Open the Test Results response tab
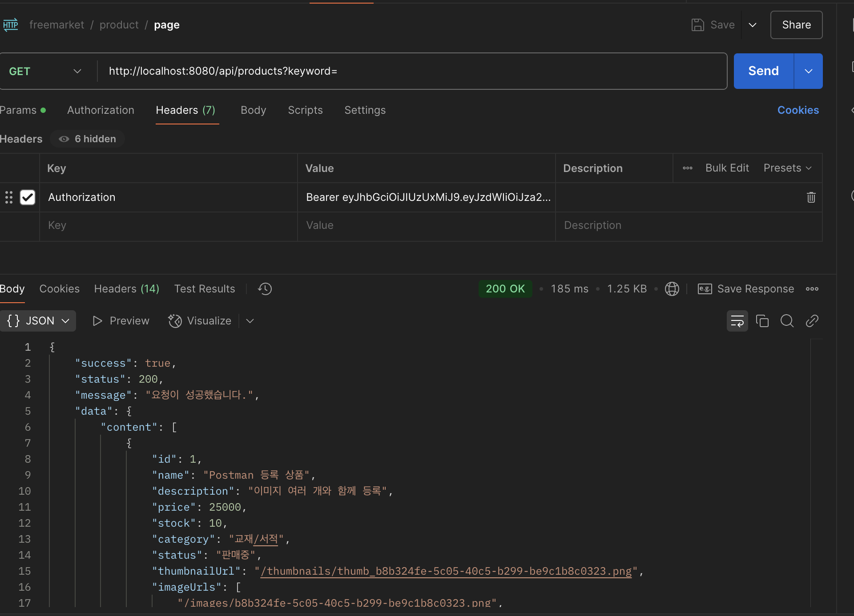Viewport: 854px width, 616px height. point(204,289)
